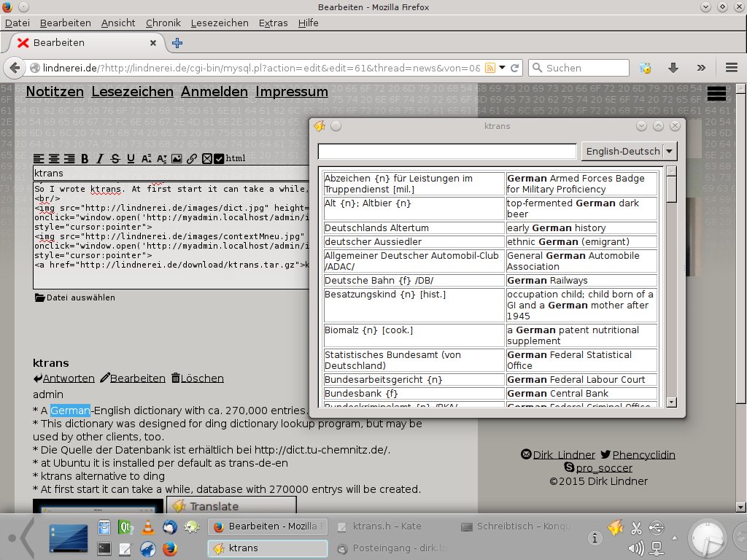Image resolution: width=747 pixels, height=560 pixels.
Task: Switch to ktrans.h – Kate taskbar entry
Action: (391, 526)
